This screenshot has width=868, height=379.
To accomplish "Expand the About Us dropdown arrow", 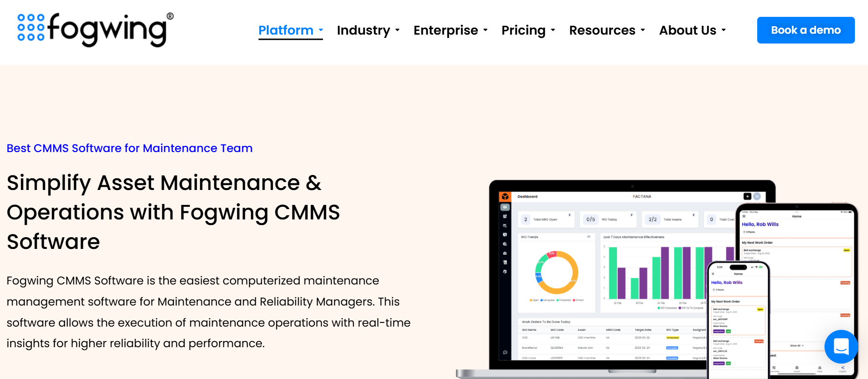I will tap(724, 30).
